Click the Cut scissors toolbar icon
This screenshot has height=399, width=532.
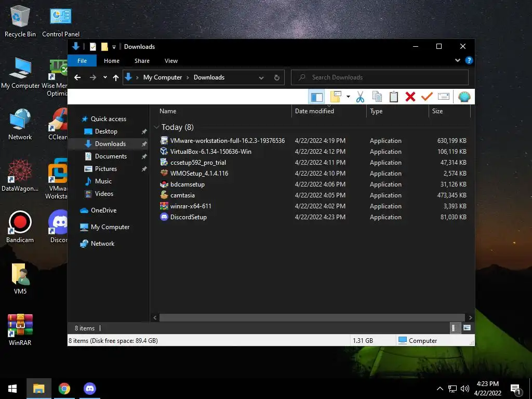click(360, 97)
